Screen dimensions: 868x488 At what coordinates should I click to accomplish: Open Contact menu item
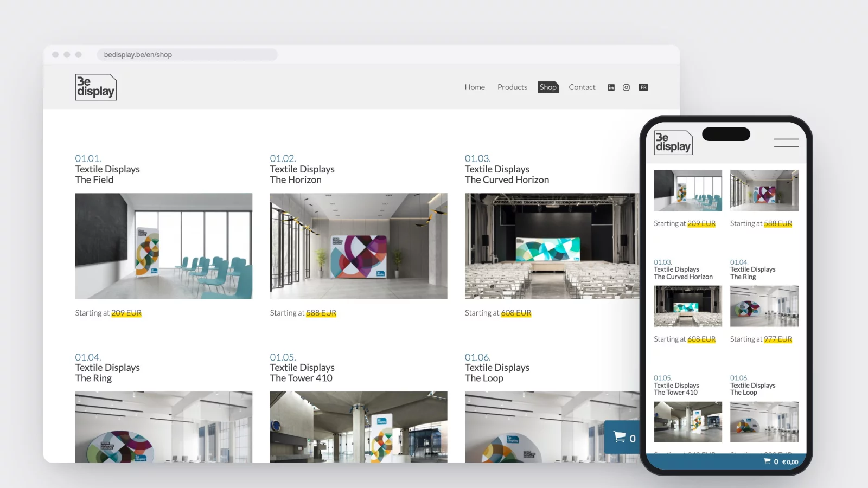(x=582, y=87)
